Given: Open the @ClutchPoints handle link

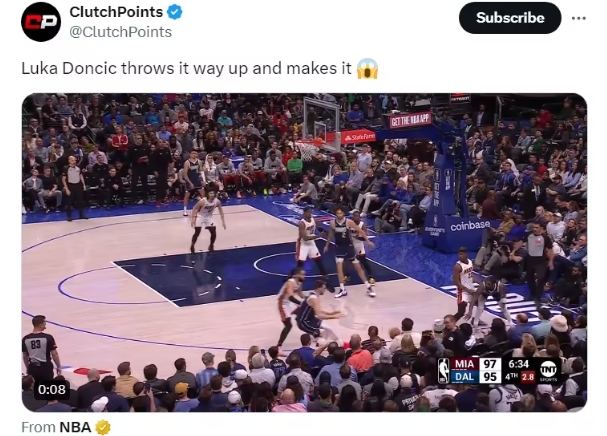Looking at the screenshot, I should tap(120, 32).
